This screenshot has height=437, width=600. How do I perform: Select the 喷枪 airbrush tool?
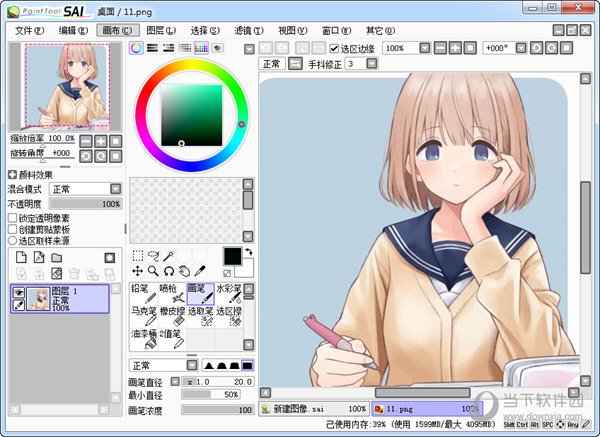tap(172, 294)
